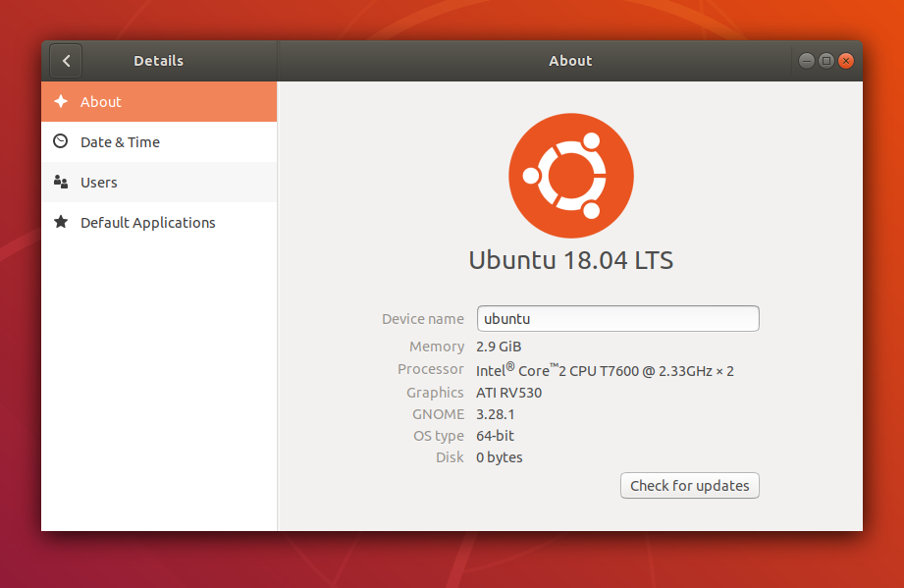Click the Memory label

[x=437, y=347]
